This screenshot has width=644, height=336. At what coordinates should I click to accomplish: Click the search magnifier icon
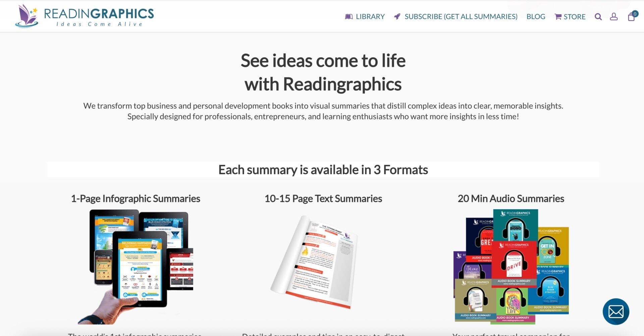pos(598,17)
